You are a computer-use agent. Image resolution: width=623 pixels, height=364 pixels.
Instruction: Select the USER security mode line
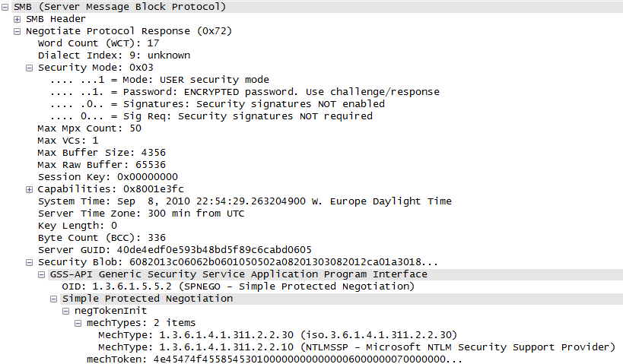[160, 80]
